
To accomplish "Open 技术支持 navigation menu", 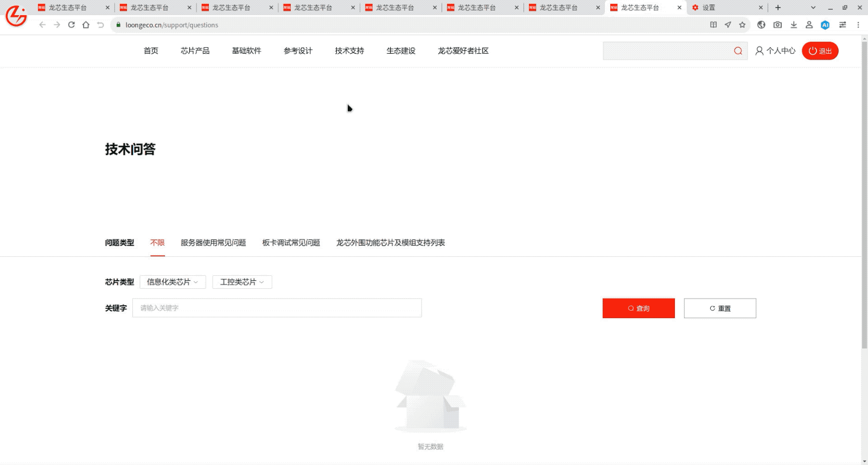I will 349,51.
